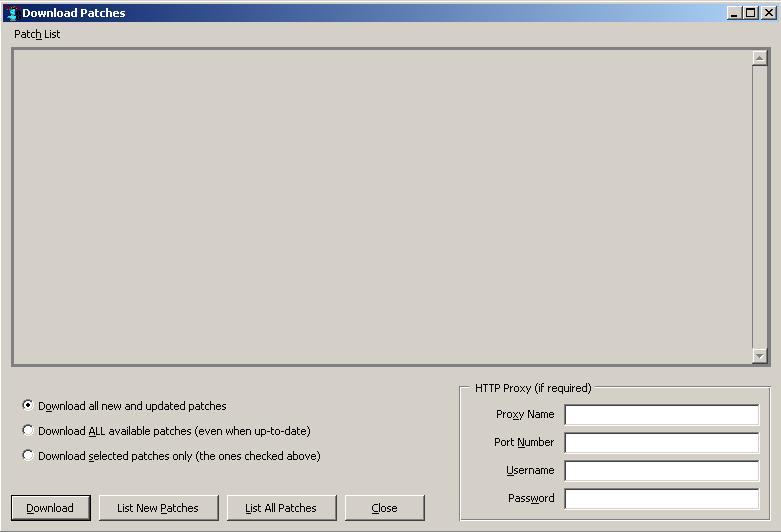Select Download all new and updated patches
Image resolution: width=781 pixels, height=532 pixels.
point(28,405)
